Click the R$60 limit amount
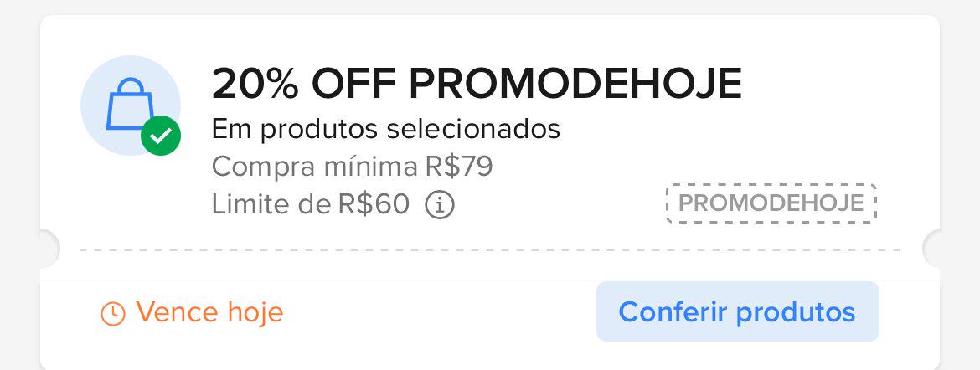Viewport: 980px width, 370px height. [x=374, y=204]
